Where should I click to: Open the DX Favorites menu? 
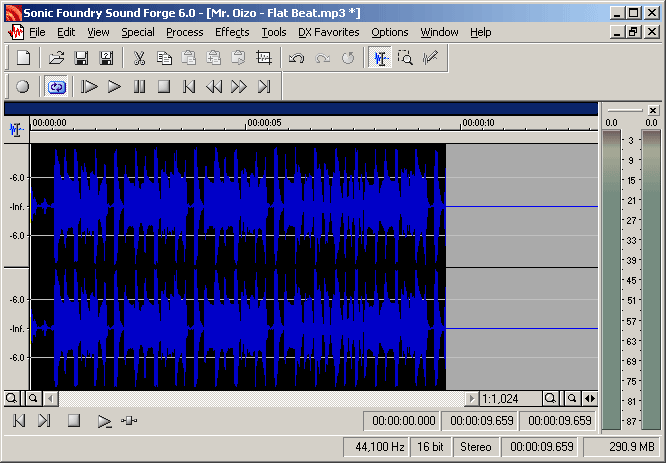tap(328, 32)
